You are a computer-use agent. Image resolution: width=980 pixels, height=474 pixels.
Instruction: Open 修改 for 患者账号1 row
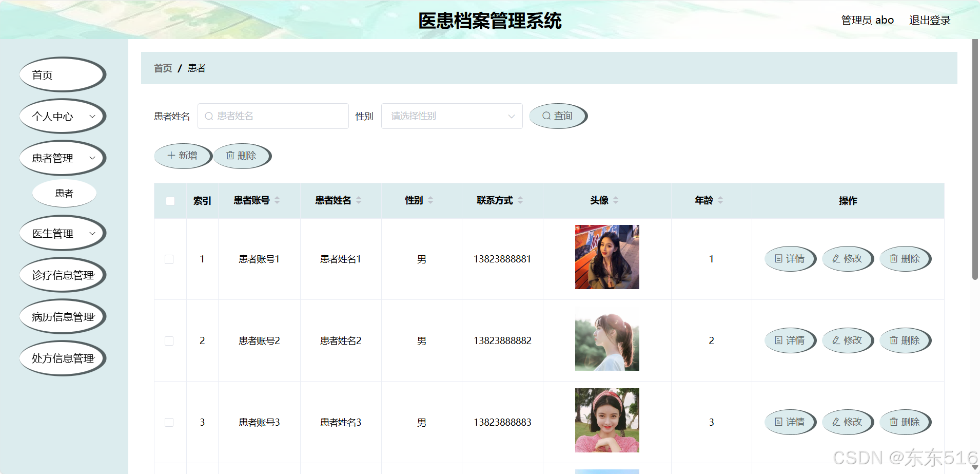(x=848, y=259)
